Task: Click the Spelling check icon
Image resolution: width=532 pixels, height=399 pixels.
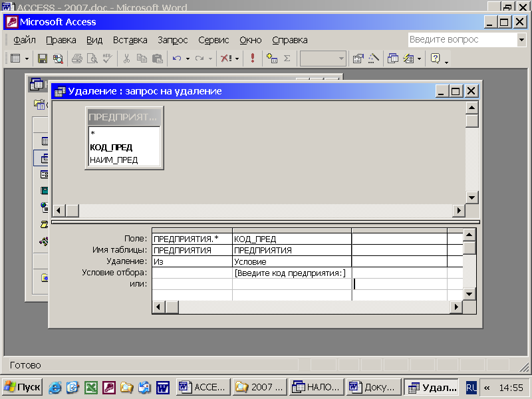Action: 108,59
